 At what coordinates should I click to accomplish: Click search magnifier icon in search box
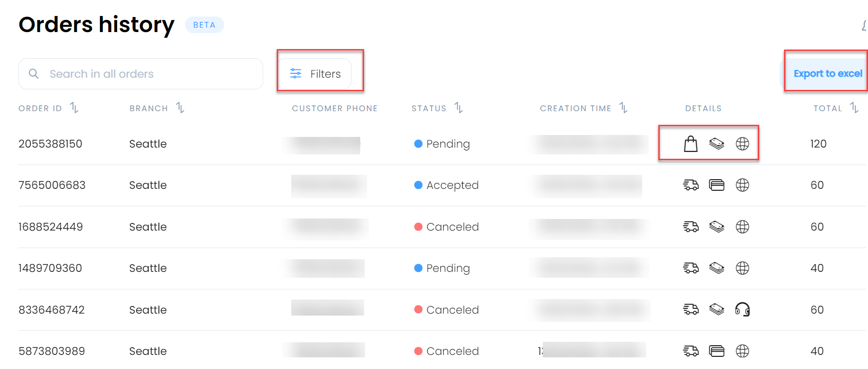tap(33, 74)
